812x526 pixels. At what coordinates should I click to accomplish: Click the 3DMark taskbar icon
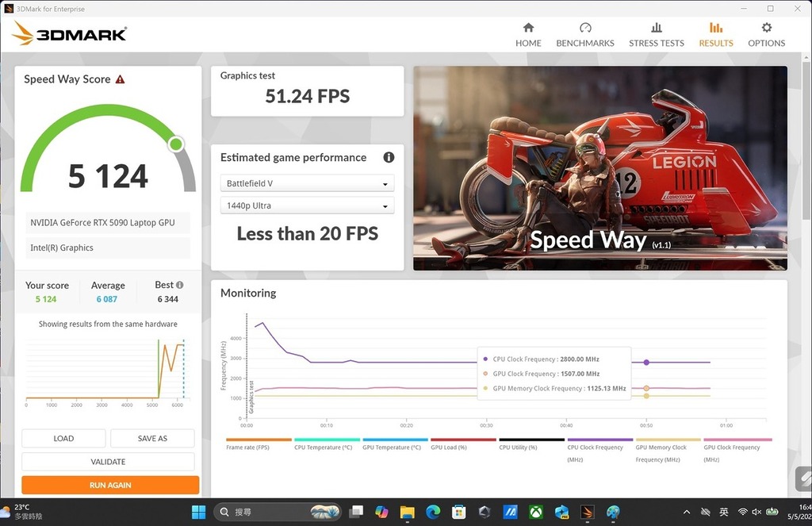pyautogui.click(x=588, y=513)
